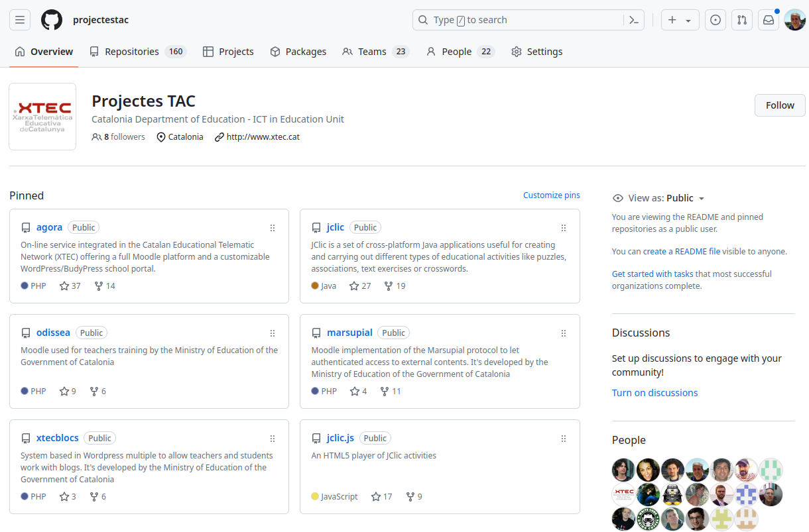Open the notifications inbox icon
This screenshot has width=809, height=532.
pos(769,20)
